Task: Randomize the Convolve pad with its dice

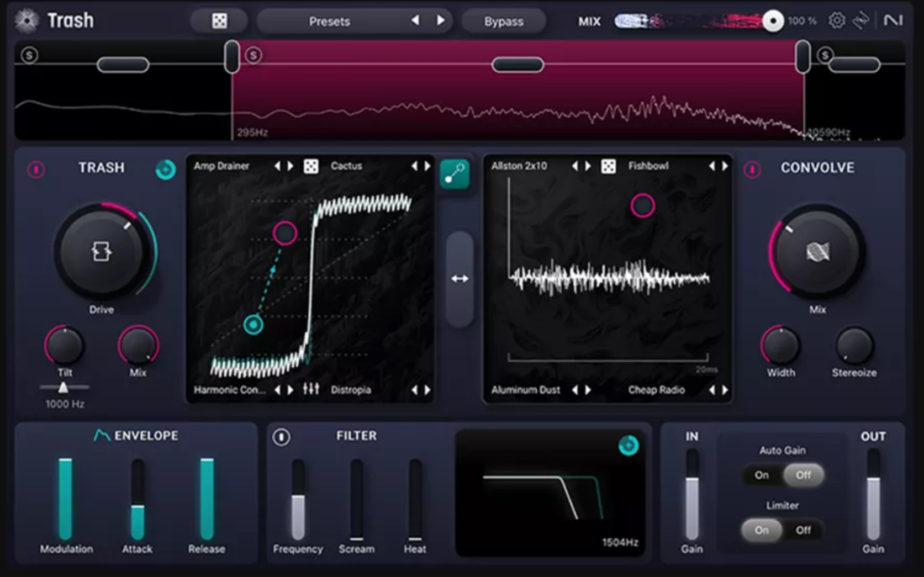Action: [x=608, y=166]
